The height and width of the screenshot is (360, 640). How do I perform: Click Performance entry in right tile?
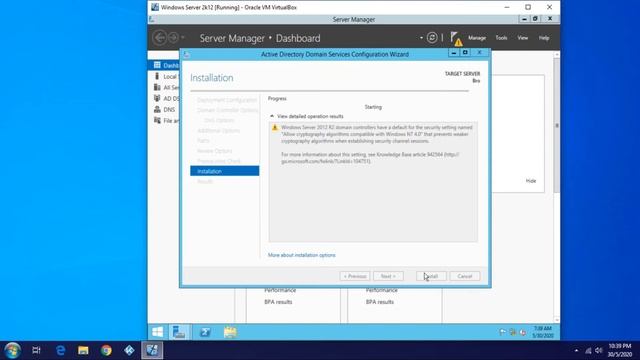coord(381,290)
